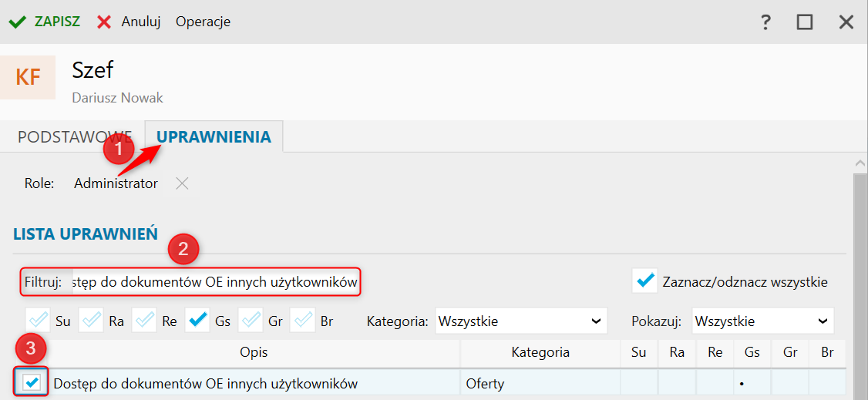The width and height of the screenshot is (868, 400).
Task: Sort by the Kategoria column header
Action: 540,352
